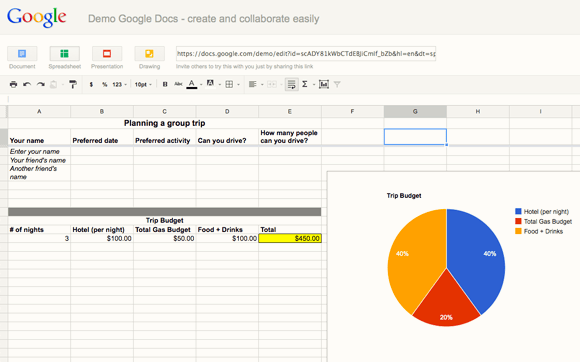Click the yellow $450.00 total cell

(x=290, y=238)
